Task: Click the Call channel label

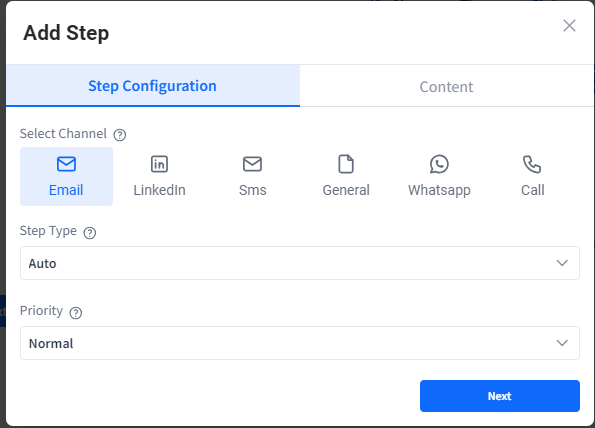Action: point(532,190)
